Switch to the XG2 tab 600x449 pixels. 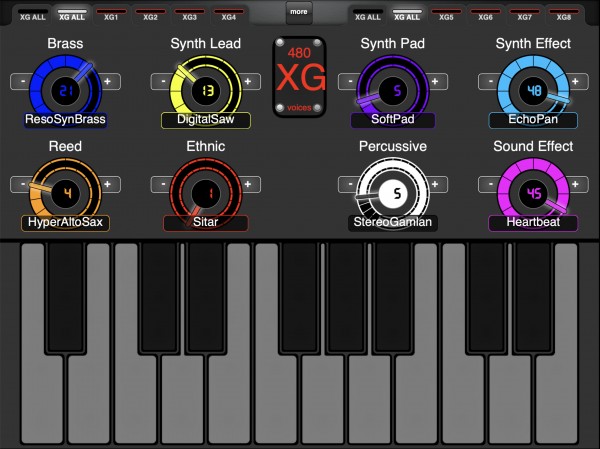click(x=150, y=15)
